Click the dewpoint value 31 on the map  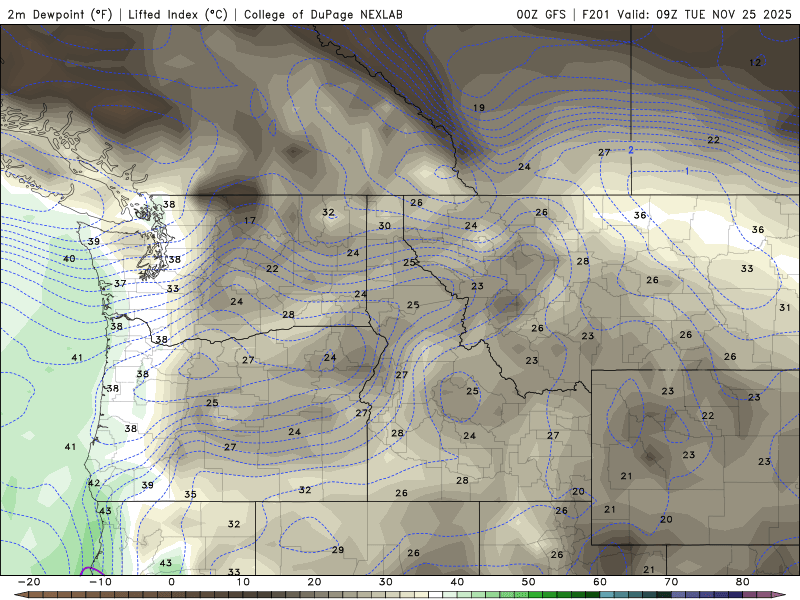[x=785, y=308]
